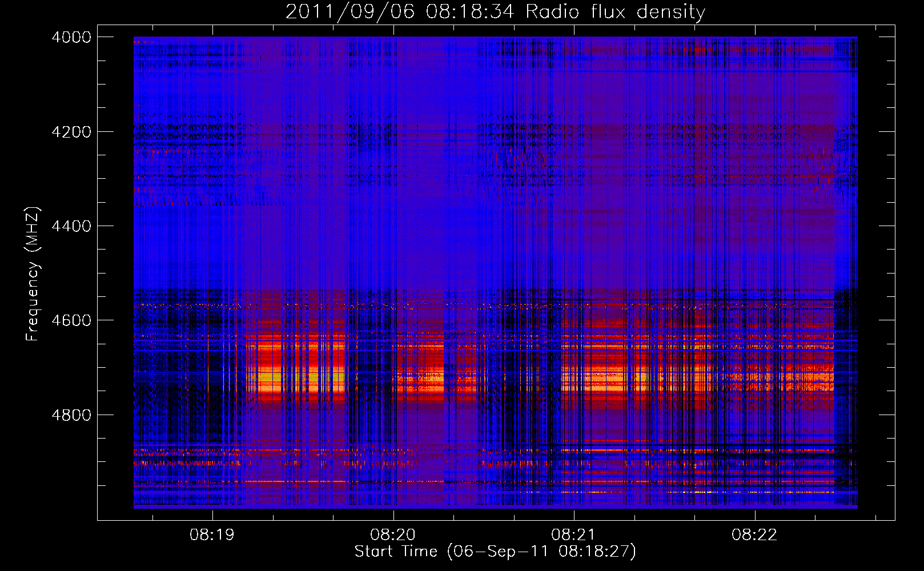Select the 4400 frequency tick label

[x=71, y=226]
